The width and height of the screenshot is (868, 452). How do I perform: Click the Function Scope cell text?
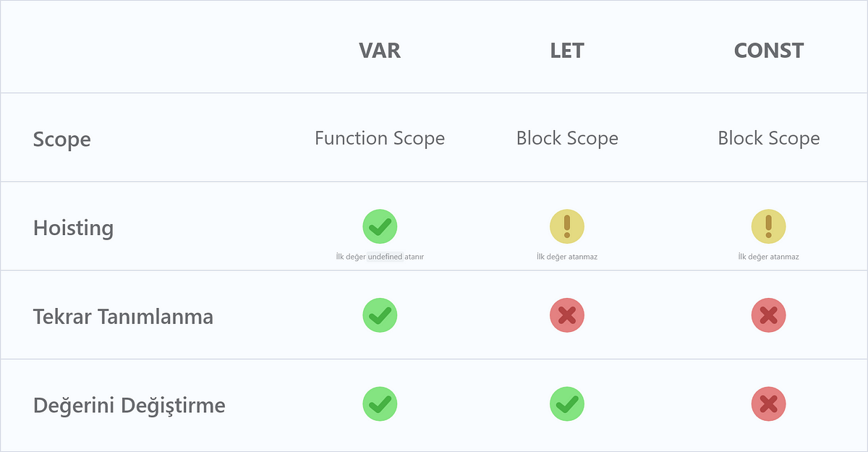coord(380,138)
